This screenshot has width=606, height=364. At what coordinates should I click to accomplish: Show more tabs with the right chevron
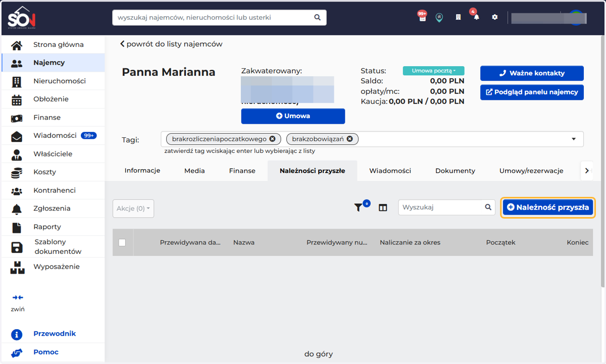586,171
